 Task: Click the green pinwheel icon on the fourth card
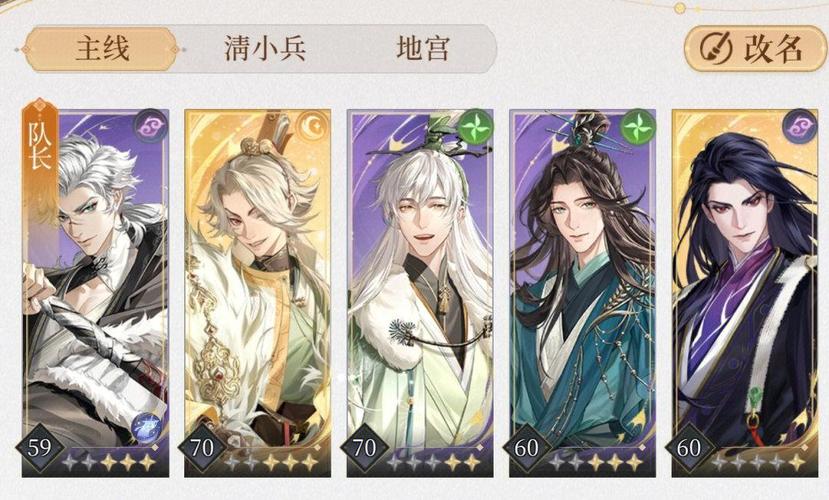(x=638, y=126)
